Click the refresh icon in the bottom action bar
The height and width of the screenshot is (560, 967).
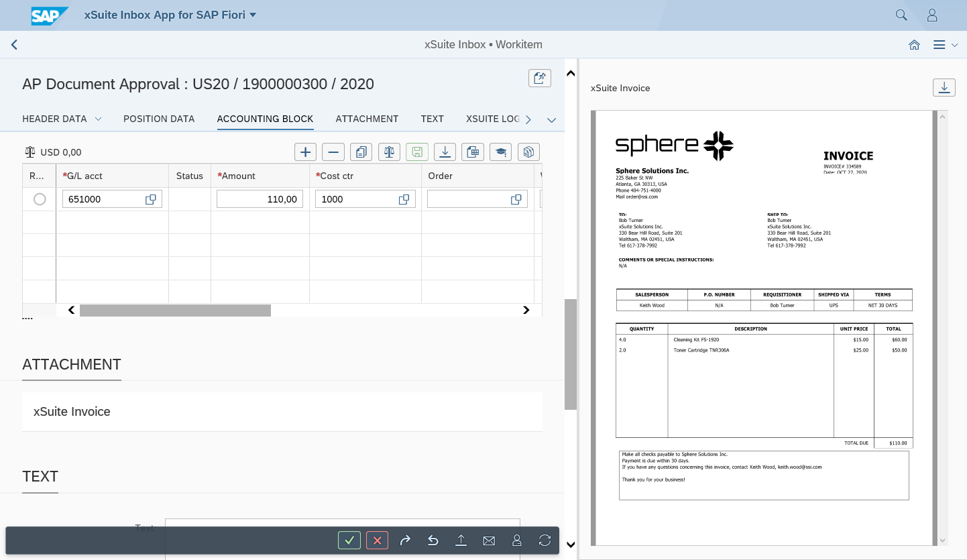545,541
